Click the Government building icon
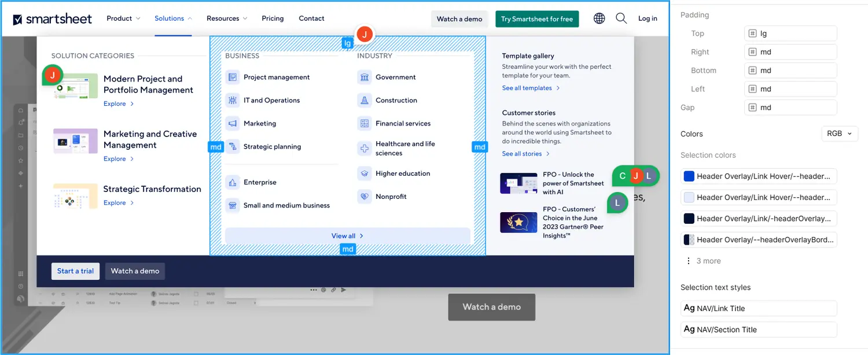This screenshot has height=355, width=868. tap(364, 77)
